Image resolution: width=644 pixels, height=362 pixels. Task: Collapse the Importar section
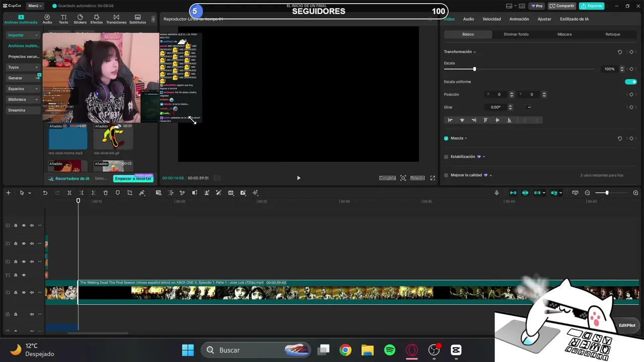click(x=23, y=35)
